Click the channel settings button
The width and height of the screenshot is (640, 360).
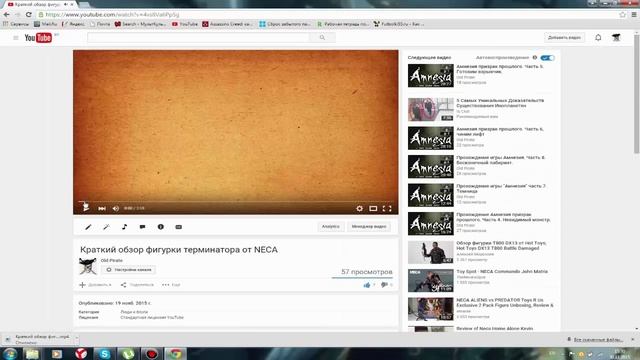click(128, 270)
